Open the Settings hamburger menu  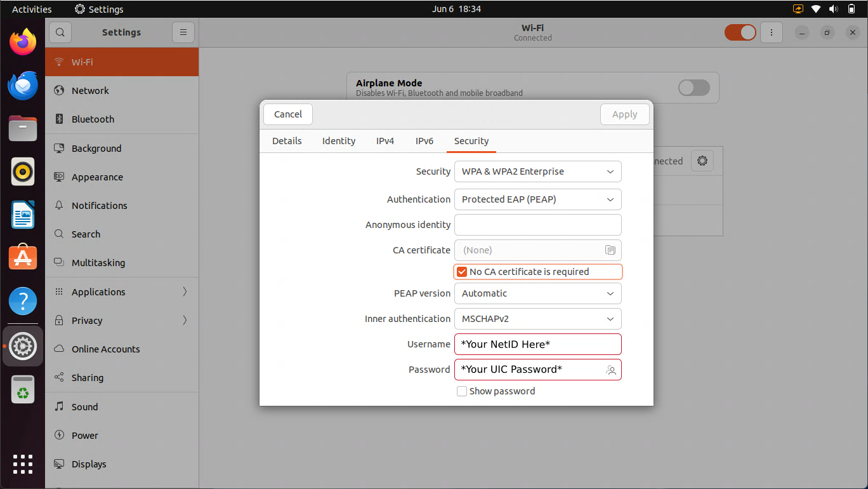coord(183,32)
